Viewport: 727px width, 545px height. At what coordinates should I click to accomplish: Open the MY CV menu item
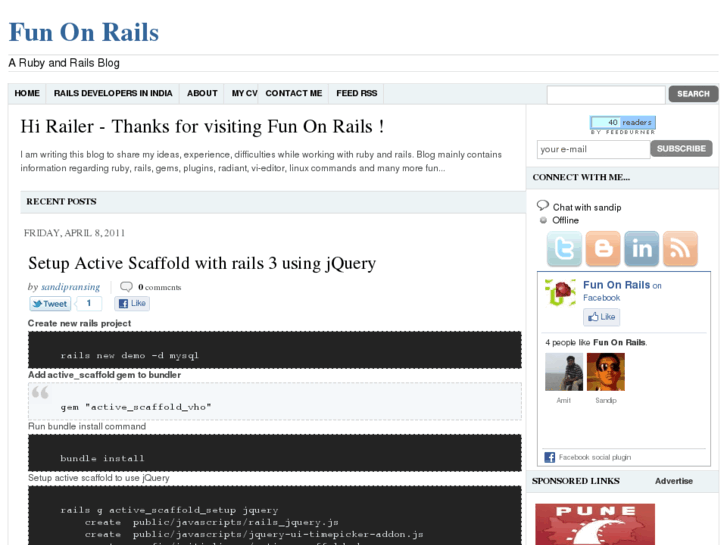[244, 93]
